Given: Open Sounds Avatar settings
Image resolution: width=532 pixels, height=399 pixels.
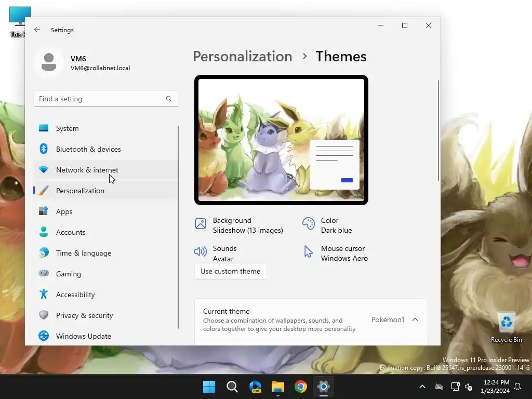Looking at the screenshot, I should (216, 253).
